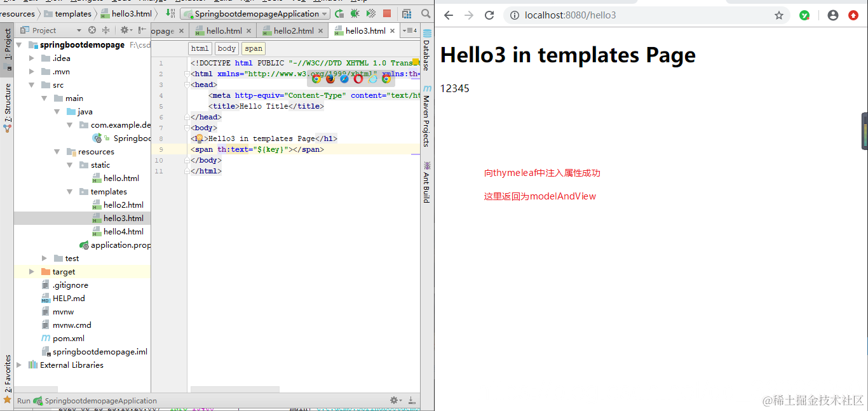Start debugging with the bug icon
868x411 pixels.
[355, 13]
